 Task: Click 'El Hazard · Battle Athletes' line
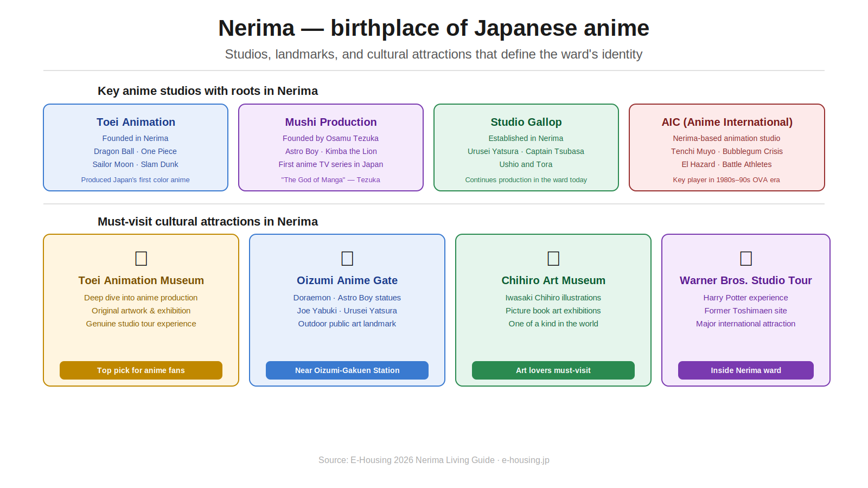[x=727, y=164]
